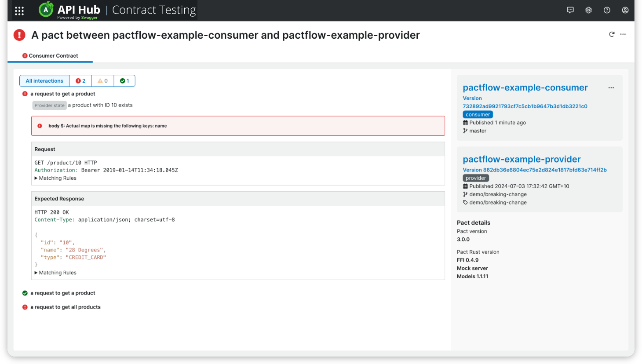Click the Mock server entry
Screen dimensions: 642x364
click(472, 268)
